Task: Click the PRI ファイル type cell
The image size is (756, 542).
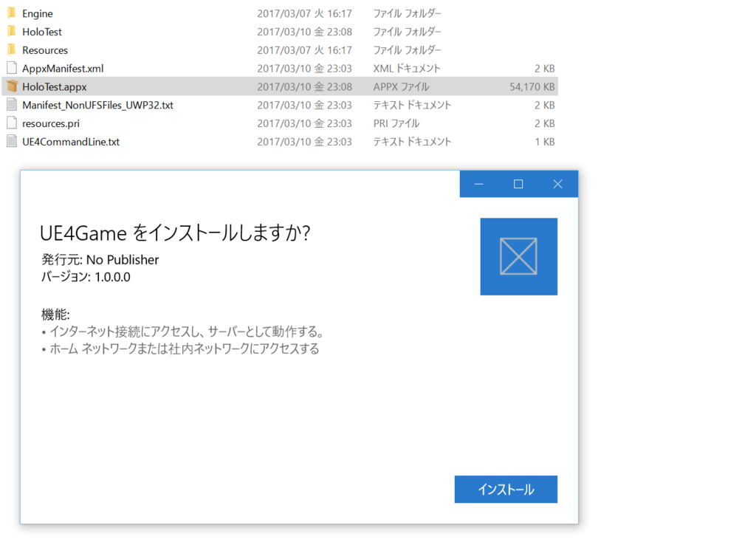Action: (x=396, y=123)
